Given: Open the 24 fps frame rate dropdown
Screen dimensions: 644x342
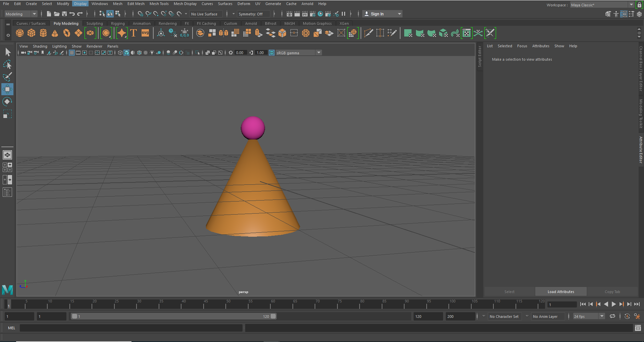Looking at the screenshot, I should pyautogui.click(x=589, y=316).
